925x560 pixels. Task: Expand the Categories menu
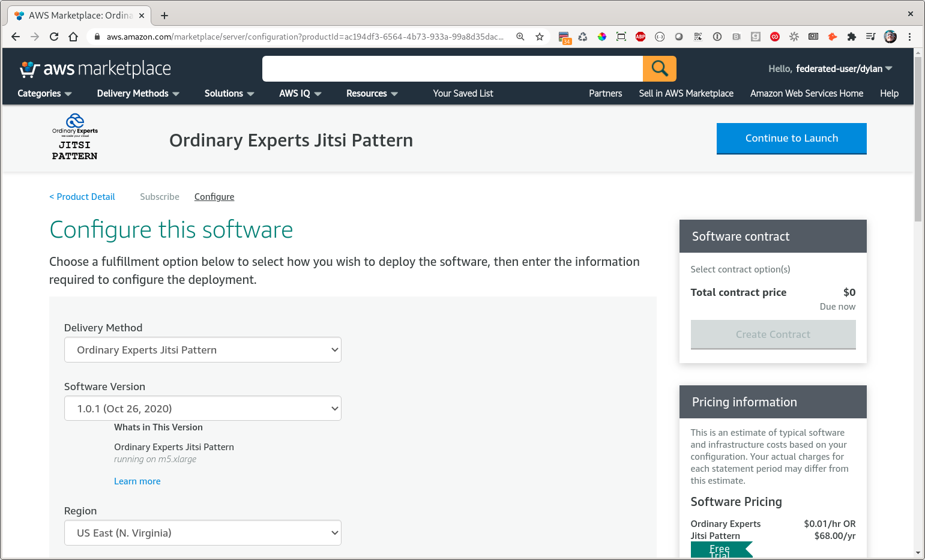tap(44, 94)
